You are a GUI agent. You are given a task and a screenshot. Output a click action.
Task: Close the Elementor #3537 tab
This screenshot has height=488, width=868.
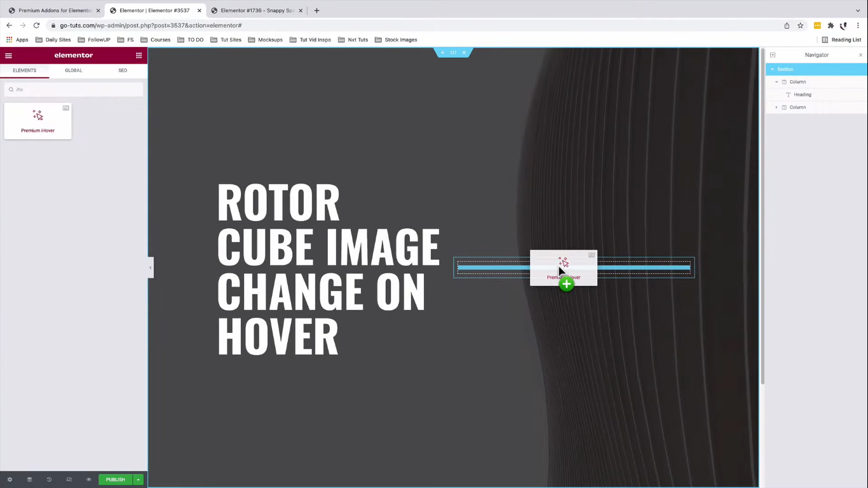tap(199, 11)
